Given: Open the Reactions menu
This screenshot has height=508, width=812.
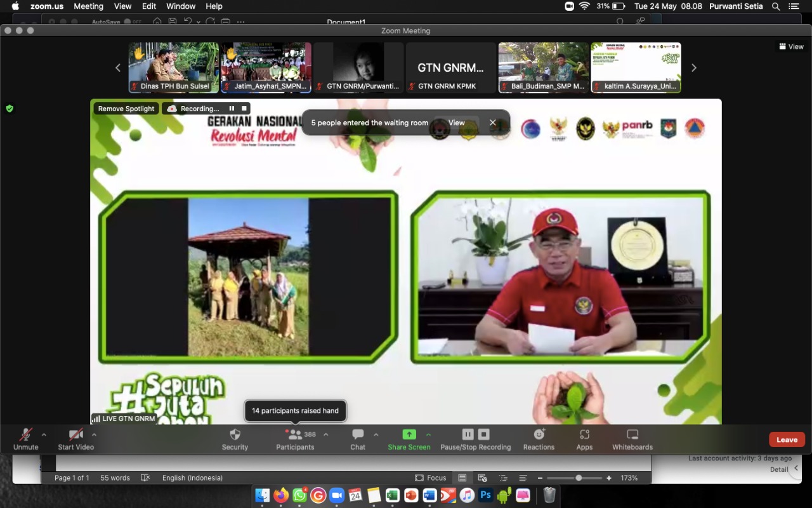Looking at the screenshot, I should [539, 435].
